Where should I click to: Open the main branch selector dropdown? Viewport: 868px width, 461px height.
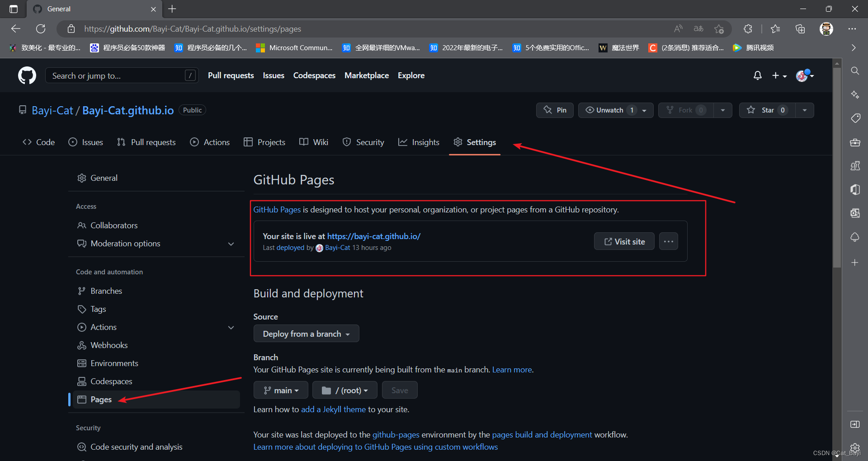pos(281,390)
